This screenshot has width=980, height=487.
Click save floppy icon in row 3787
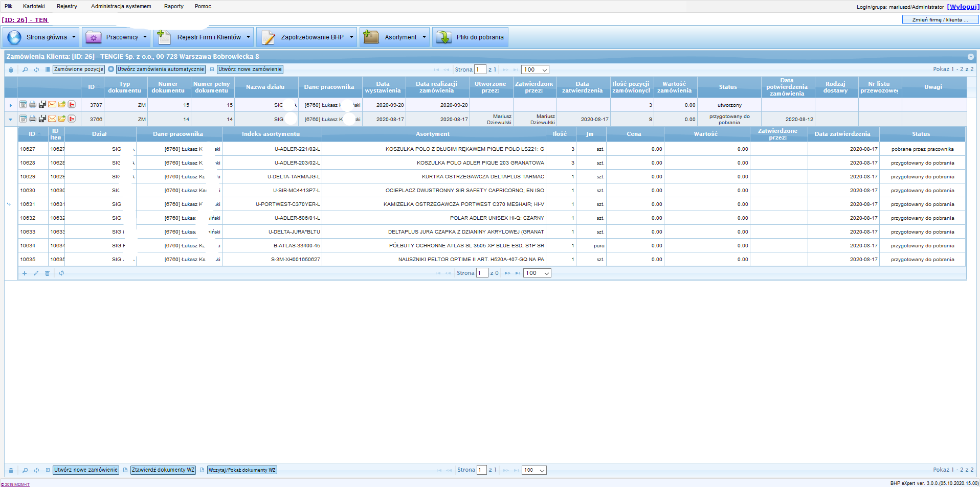pos(42,105)
